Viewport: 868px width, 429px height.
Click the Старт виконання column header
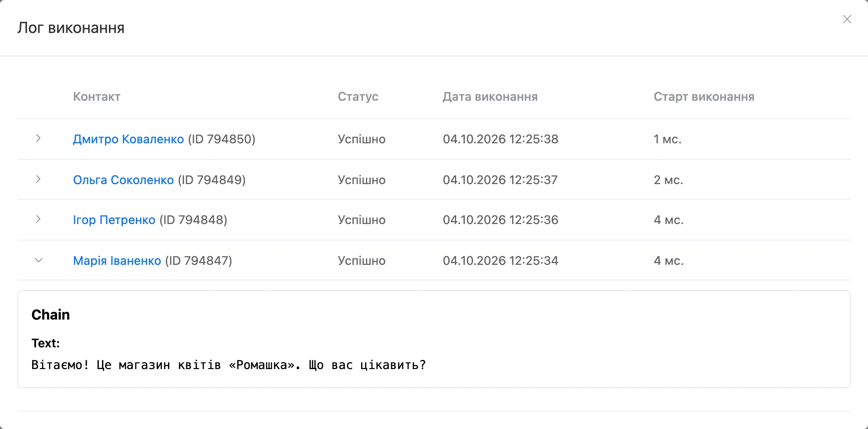coord(704,96)
